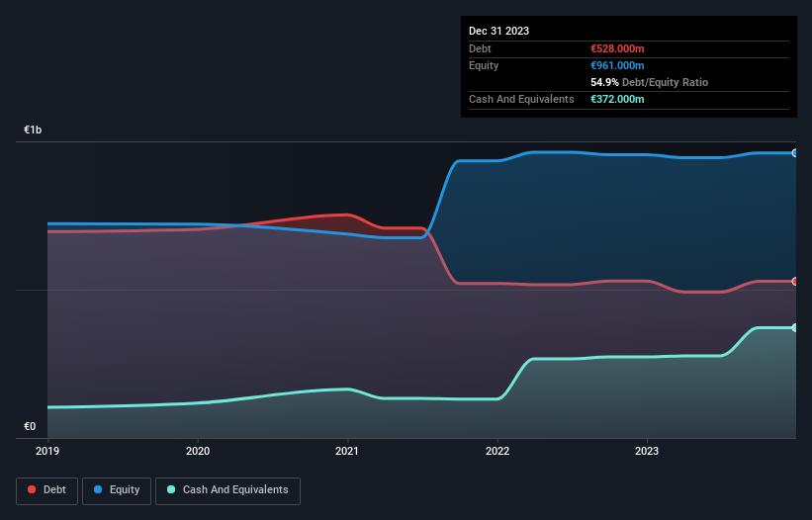Image resolution: width=812 pixels, height=520 pixels.
Task: Click the 2021 x-axis label
Action: pyautogui.click(x=347, y=451)
